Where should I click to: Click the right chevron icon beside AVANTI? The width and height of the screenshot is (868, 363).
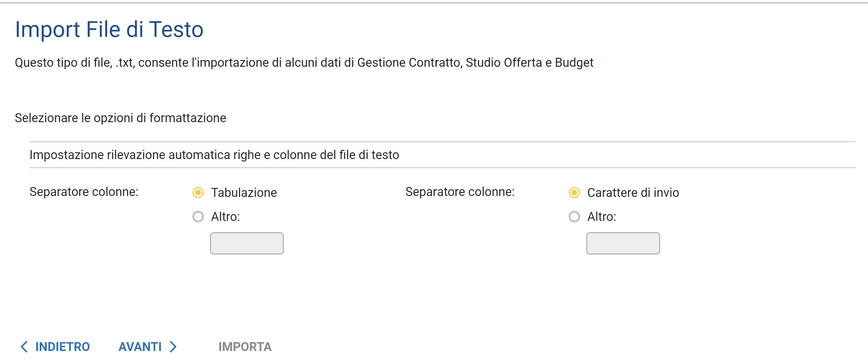click(x=173, y=346)
